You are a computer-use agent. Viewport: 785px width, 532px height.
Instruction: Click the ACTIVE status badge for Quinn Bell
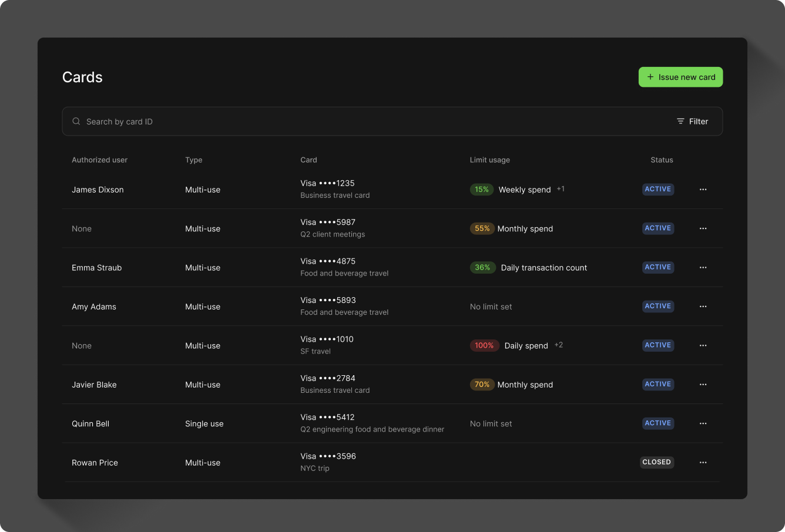[657, 423]
